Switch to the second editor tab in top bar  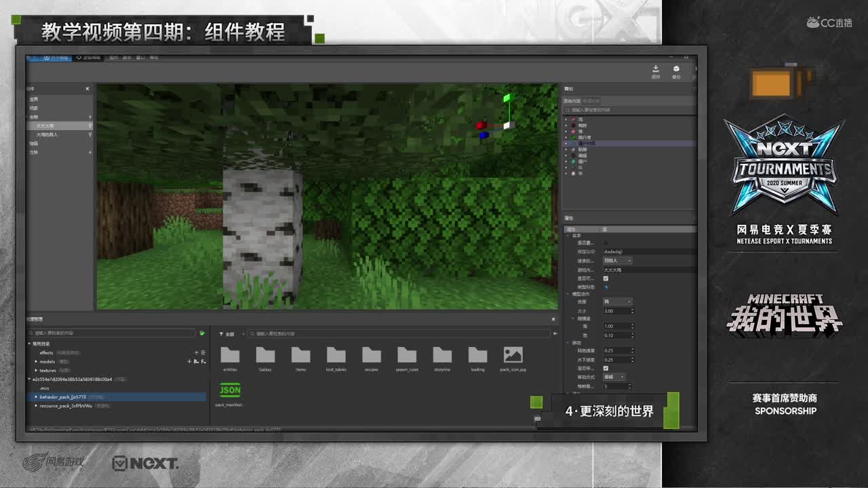[x=89, y=58]
